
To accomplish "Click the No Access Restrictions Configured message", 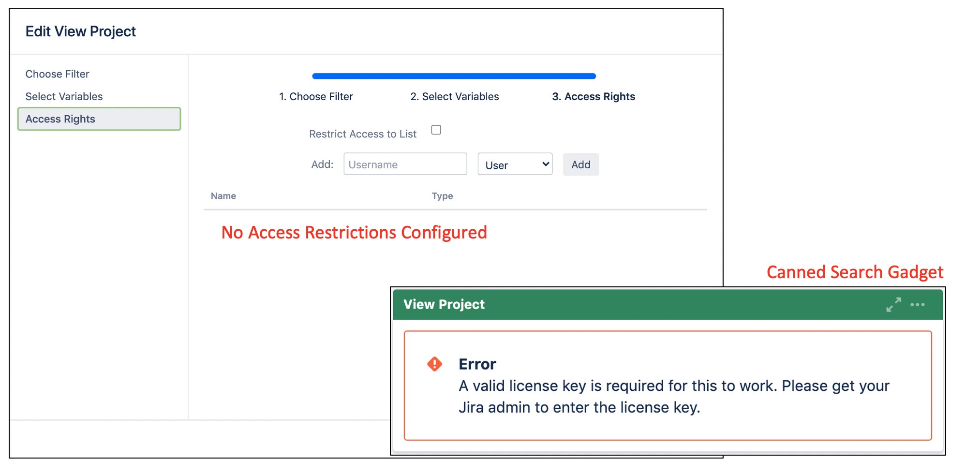I will tap(354, 232).
